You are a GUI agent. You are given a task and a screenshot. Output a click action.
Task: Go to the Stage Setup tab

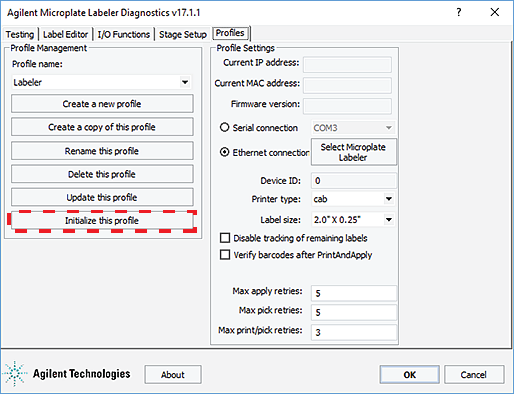pyautogui.click(x=183, y=34)
